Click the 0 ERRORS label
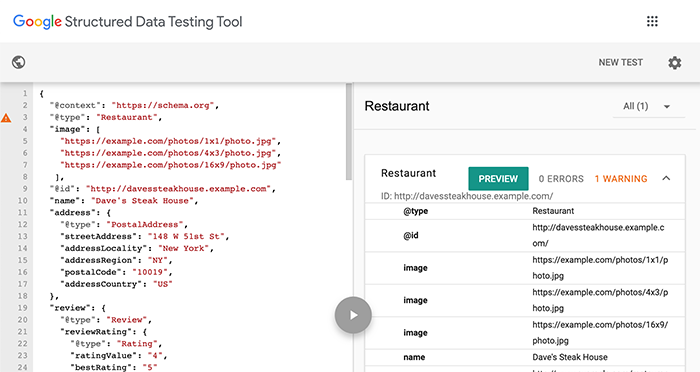Screen dimensions: 700x372 (x=561, y=179)
